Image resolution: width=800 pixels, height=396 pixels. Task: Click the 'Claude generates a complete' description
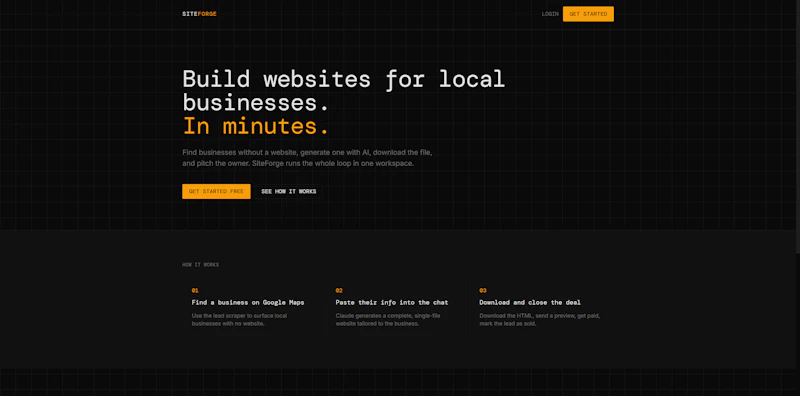[x=388, y=319]
